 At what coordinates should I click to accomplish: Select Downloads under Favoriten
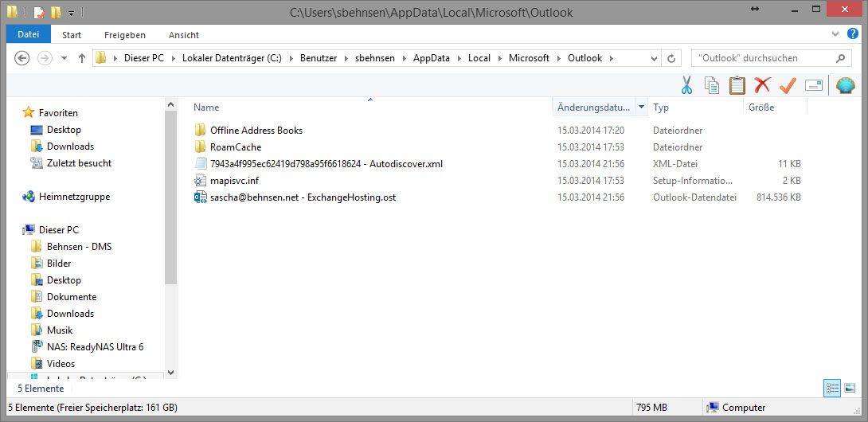(x=70, y=147)
